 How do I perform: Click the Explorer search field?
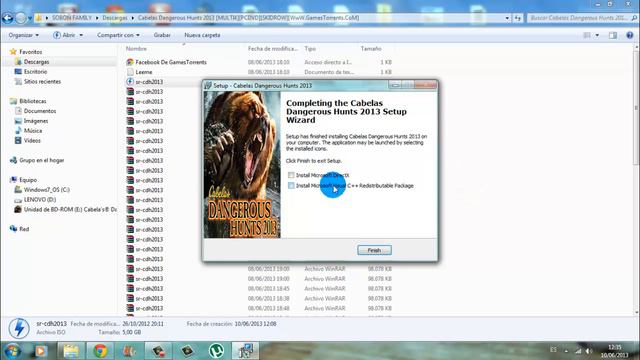click(x=582, y=18)
